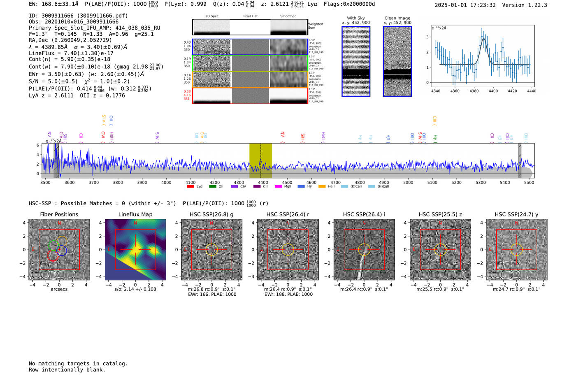This screenshot has height=392, width=576.
Task: Click the MgII magenta legend swatch
Action: point(278,187)
